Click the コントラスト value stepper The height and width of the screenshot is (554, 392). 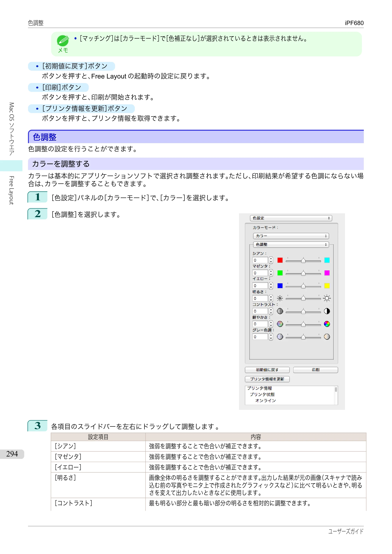click(271, 311)
